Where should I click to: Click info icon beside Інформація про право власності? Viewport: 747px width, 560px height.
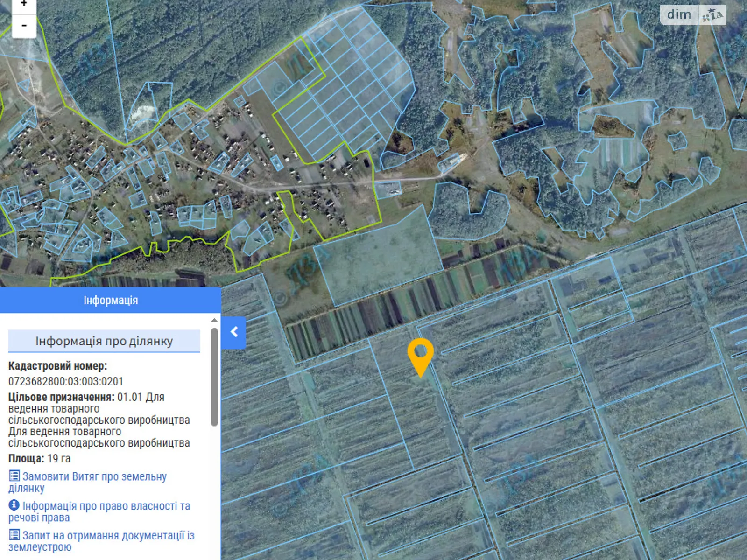14,505
